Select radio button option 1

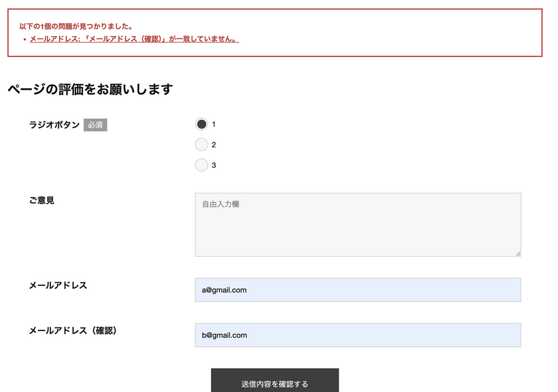click(201, 124)
